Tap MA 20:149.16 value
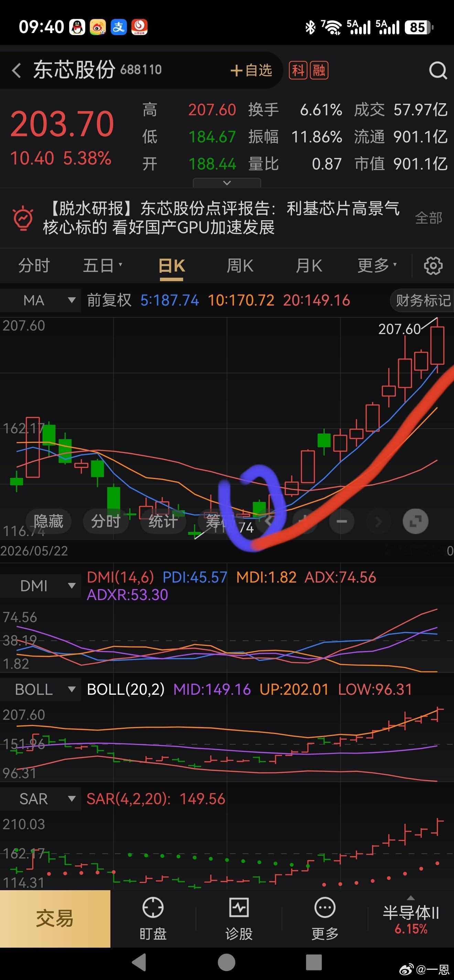The image size is (454, 980). (316, 300)
